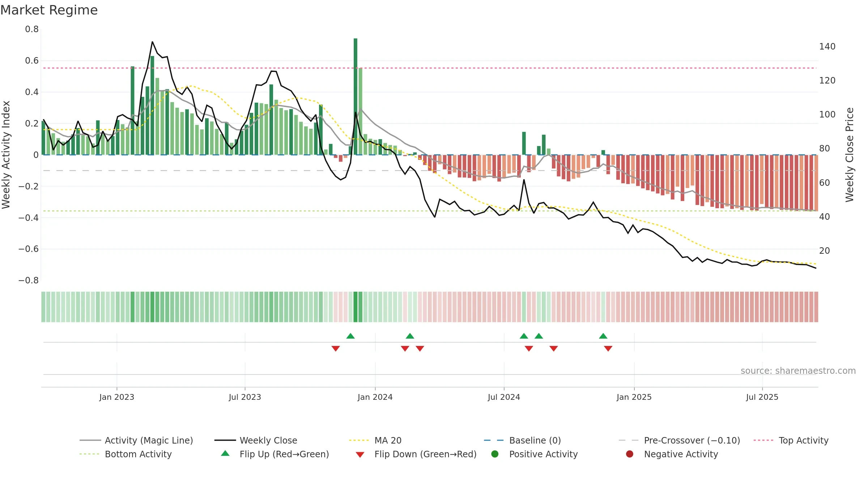Click the first flip-down marker before Jan 2024
This screenshot has height=488, width=868.
336,348
